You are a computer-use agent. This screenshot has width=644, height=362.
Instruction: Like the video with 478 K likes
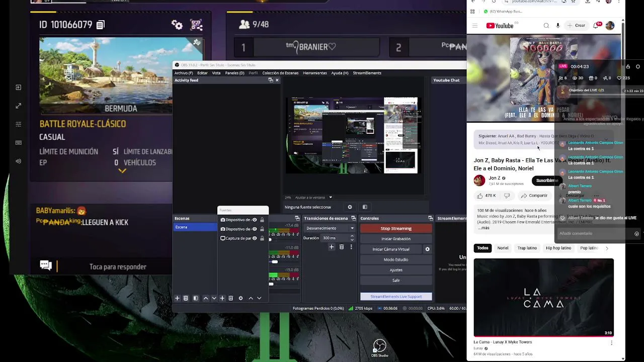[487, 196]
